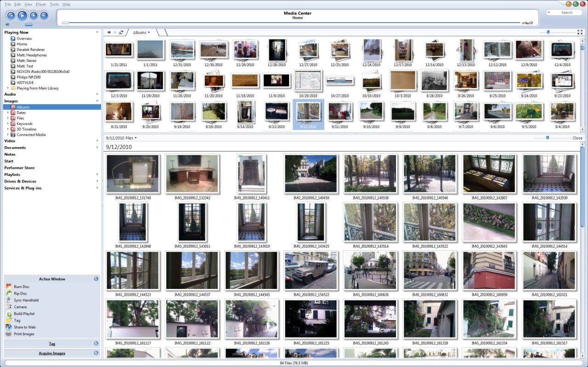Viewport: 588px width, 367px height.
Task: Click the Stop playback button
Action: point(33,16)
